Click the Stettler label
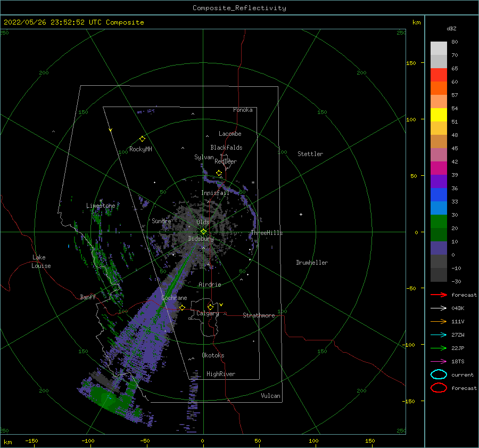Screen dimensions: 479x448 tap(310, 154)
